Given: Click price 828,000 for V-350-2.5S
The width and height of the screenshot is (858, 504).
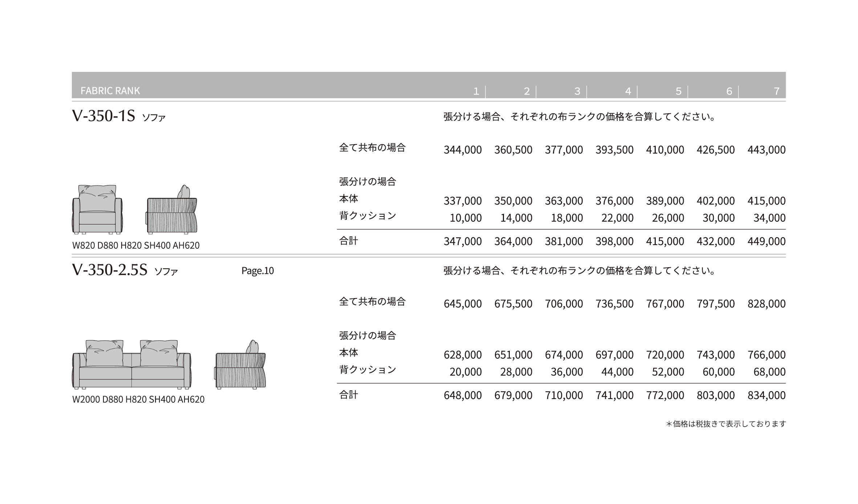Looking at the screenshot, I should coord(766,304).
